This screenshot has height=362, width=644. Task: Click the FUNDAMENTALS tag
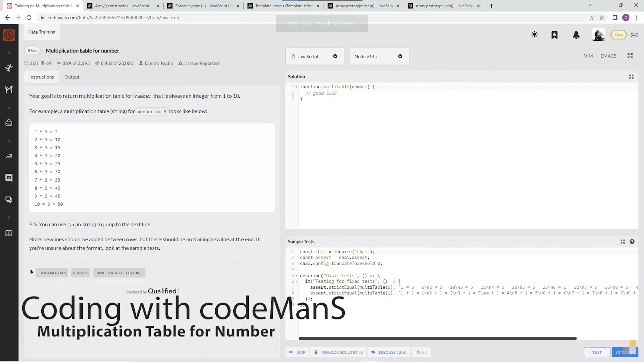coord(51,273)
